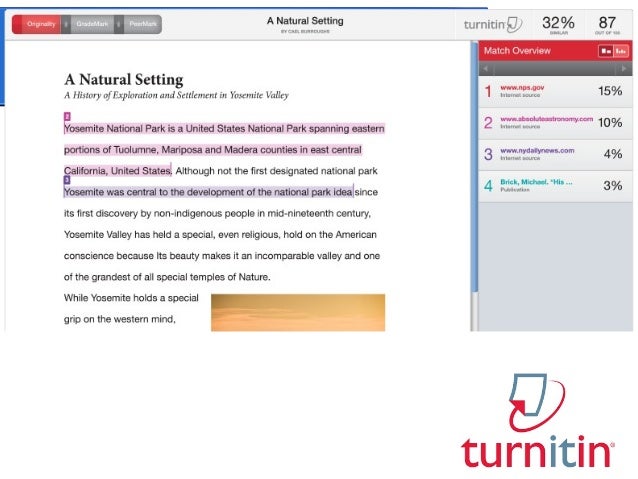Screen dimensions: 638x479
Task: Click the purple source flag 3 in document
Action: pos(67,179)
